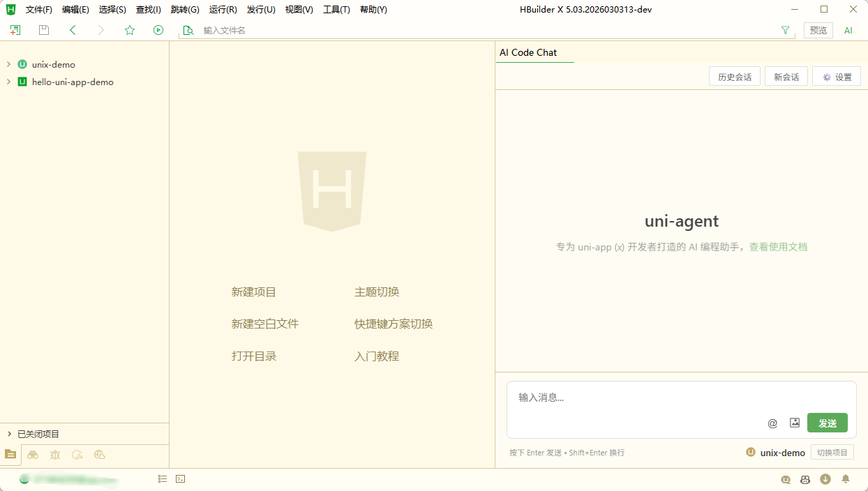Click the star bookmark icon in toolbar
This screenshot has height=491, width=868.
click(x=130, y=30)
